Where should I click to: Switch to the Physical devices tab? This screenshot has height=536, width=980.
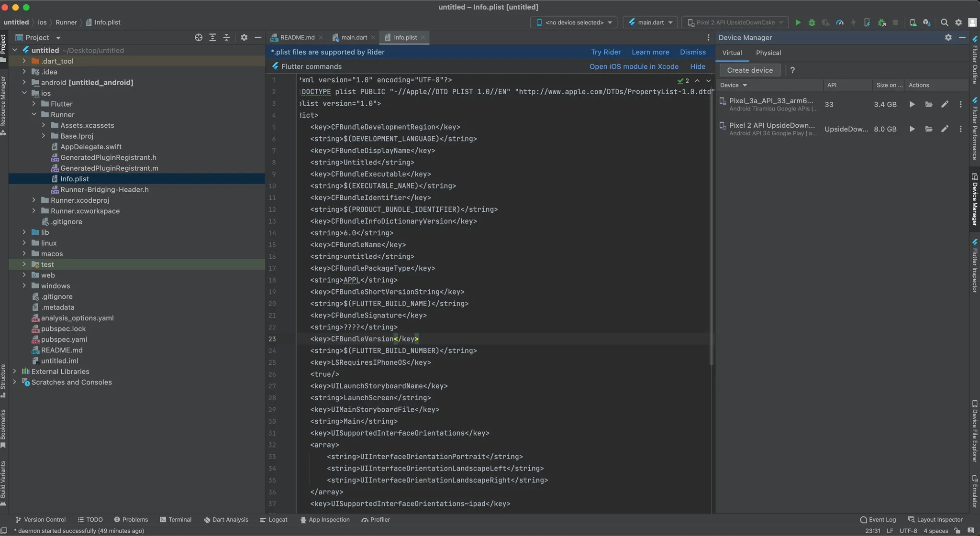pos(768,53)
